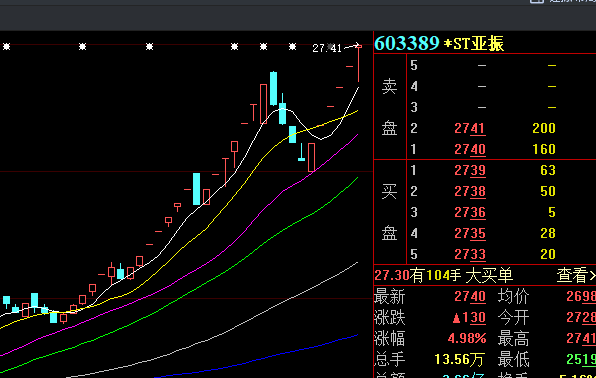
Task: Click the second star marker from the left
Action: pos(82,46)
